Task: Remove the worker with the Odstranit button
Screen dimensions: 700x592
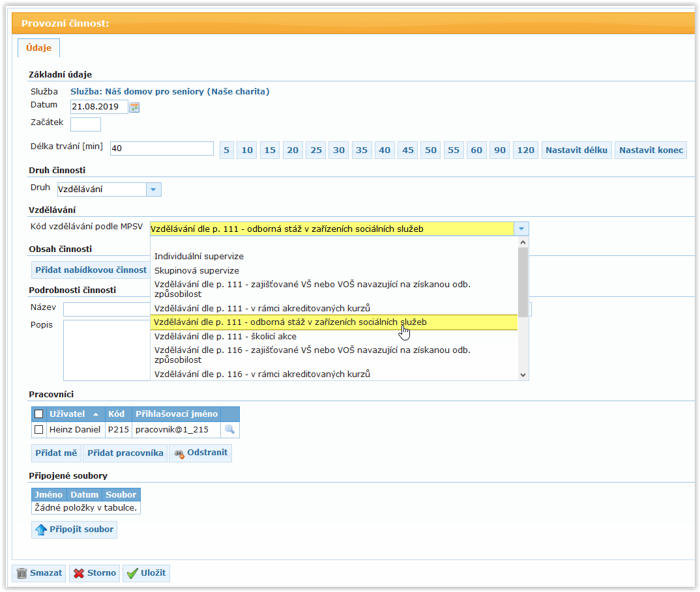Action: point(201,453)
